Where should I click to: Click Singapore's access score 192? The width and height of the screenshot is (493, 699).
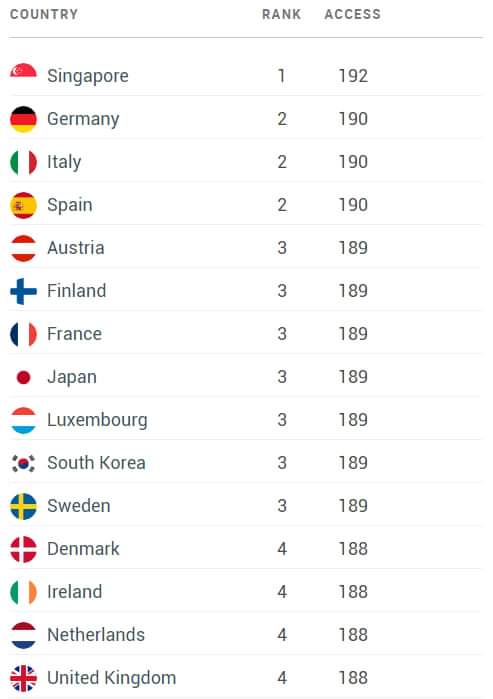coord(353,76)
